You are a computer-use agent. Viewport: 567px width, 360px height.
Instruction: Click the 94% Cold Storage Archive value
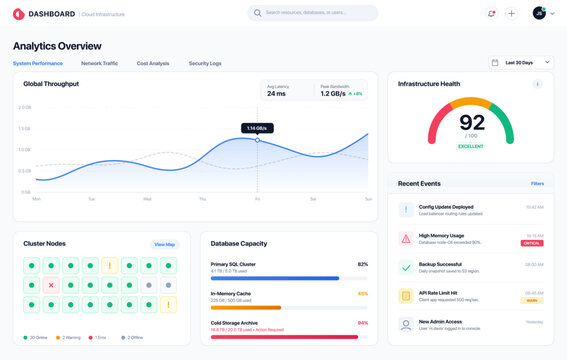coord(363,323)
